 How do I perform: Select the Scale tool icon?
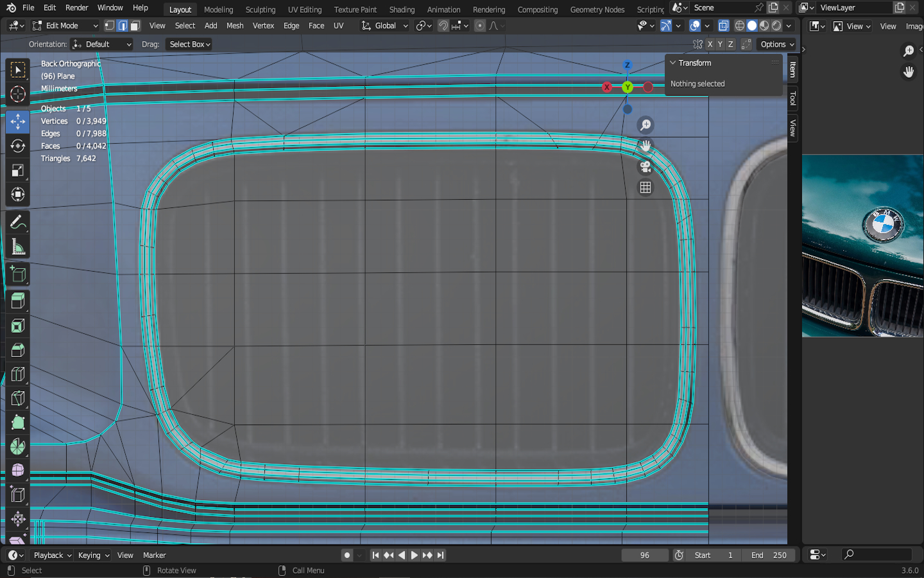pyautogui.click(x=18, y=170)
